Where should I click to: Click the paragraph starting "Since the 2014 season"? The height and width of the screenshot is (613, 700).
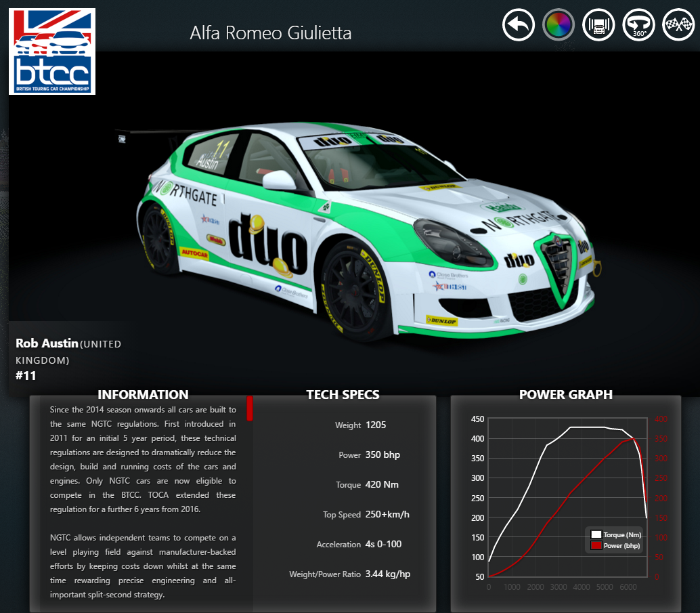(x=143, y=459)
